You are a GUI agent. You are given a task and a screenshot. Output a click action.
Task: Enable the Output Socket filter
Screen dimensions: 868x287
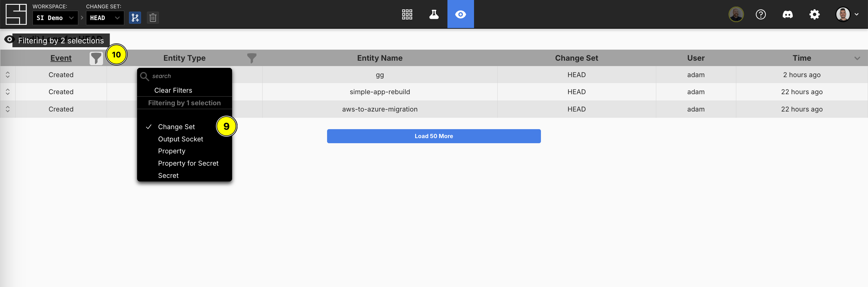pyautogui.click(x=180, y=139)
